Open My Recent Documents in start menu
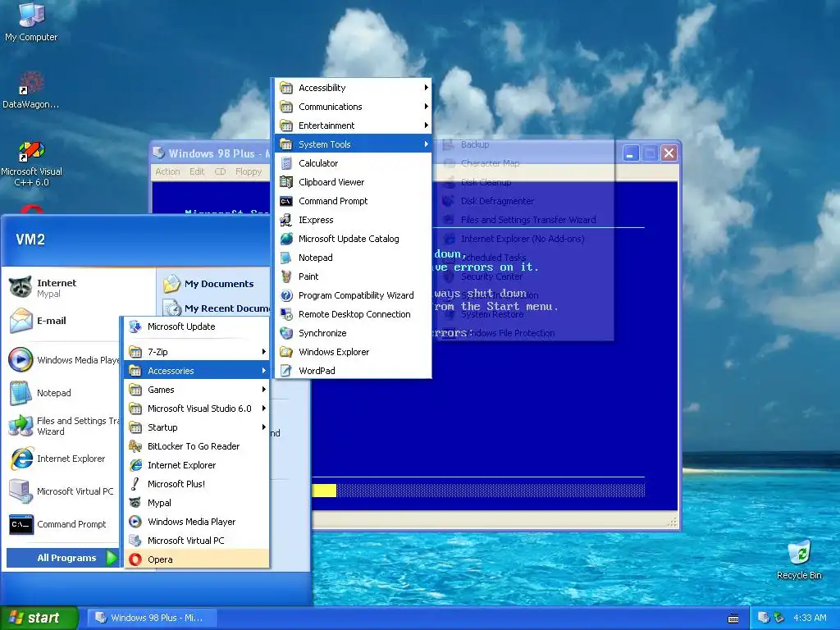The width and height of the screenshot is (840, 630). click(216, 308)
